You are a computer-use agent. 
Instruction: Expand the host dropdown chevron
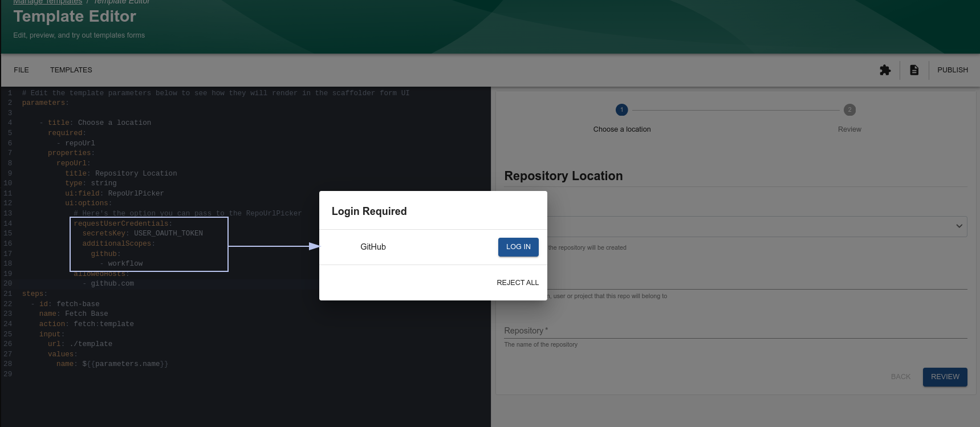click(959, 226)
